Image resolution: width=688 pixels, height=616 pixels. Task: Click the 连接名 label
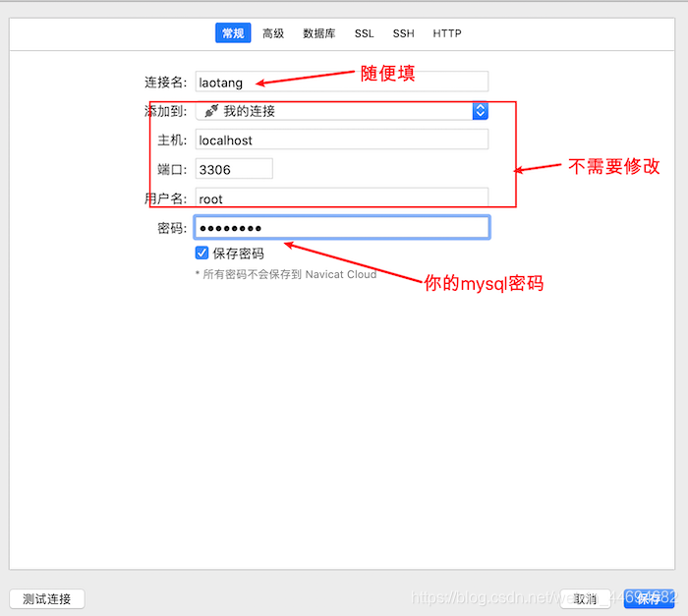pos(165,83)
